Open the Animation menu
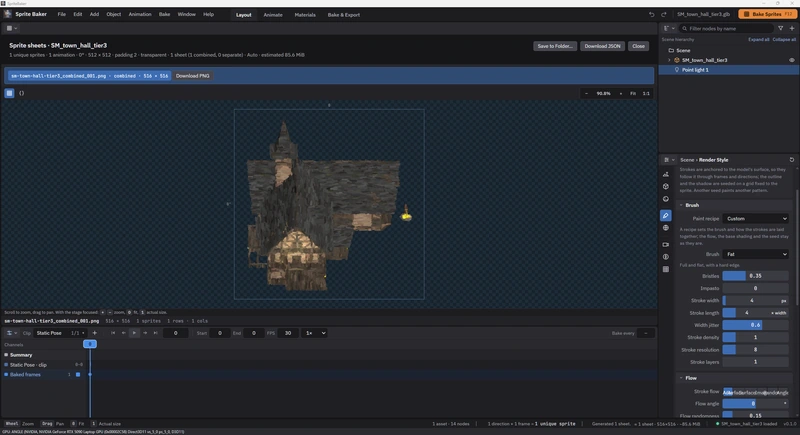The image size is (800, 435). pos(140,14)
